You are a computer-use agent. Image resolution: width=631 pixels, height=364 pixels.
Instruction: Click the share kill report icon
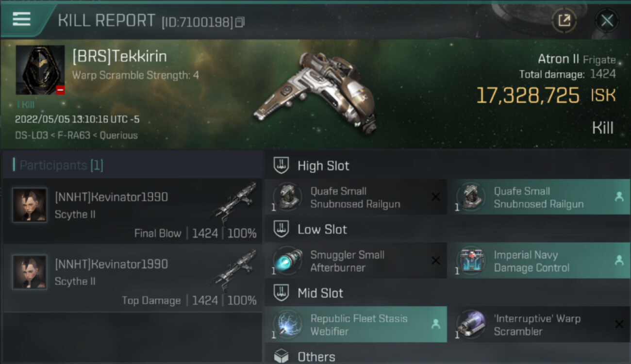pyautogui.click(x=564, y=20)
